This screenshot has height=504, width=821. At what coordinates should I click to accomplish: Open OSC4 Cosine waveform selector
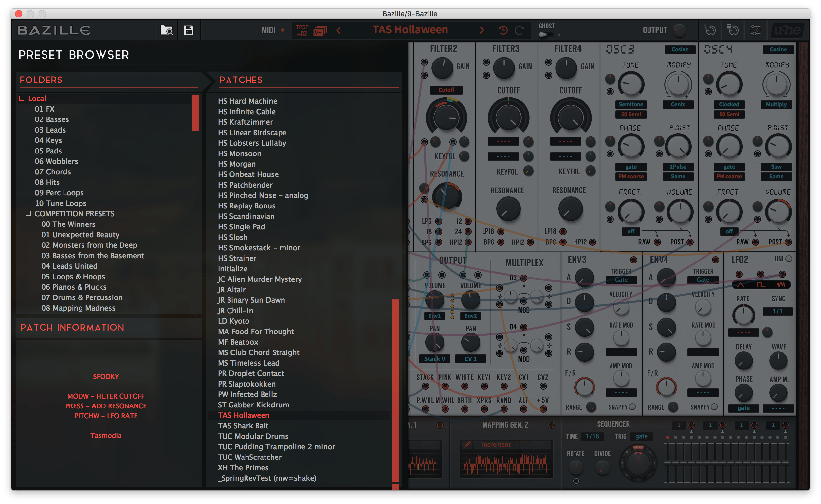click(778, 49)
